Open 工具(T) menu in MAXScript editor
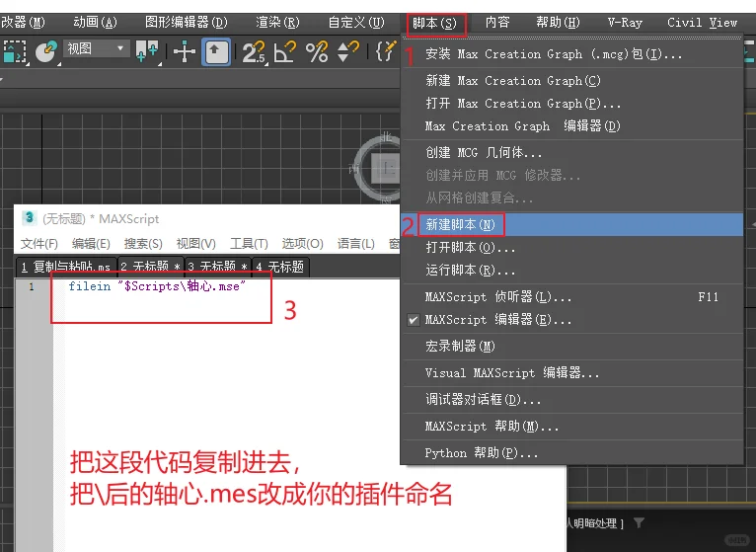The width and height of the screenshot is (756, 552). [249, 244]
